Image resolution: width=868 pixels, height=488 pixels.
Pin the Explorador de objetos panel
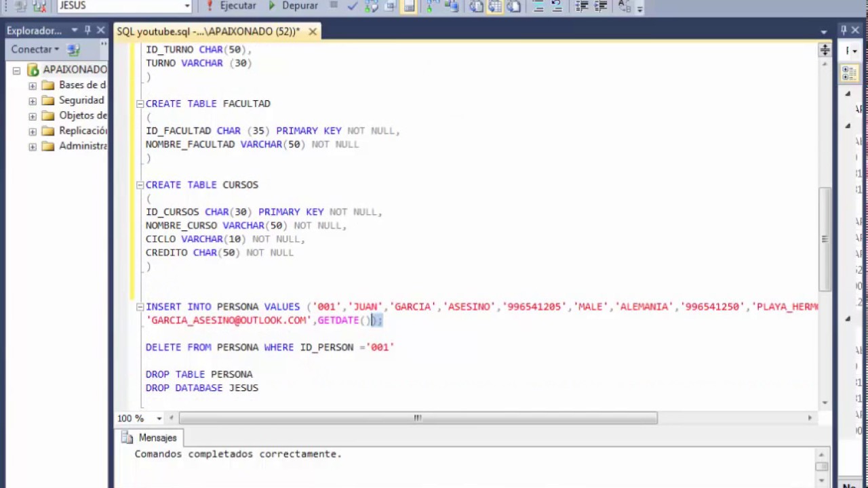pos(87,30)
